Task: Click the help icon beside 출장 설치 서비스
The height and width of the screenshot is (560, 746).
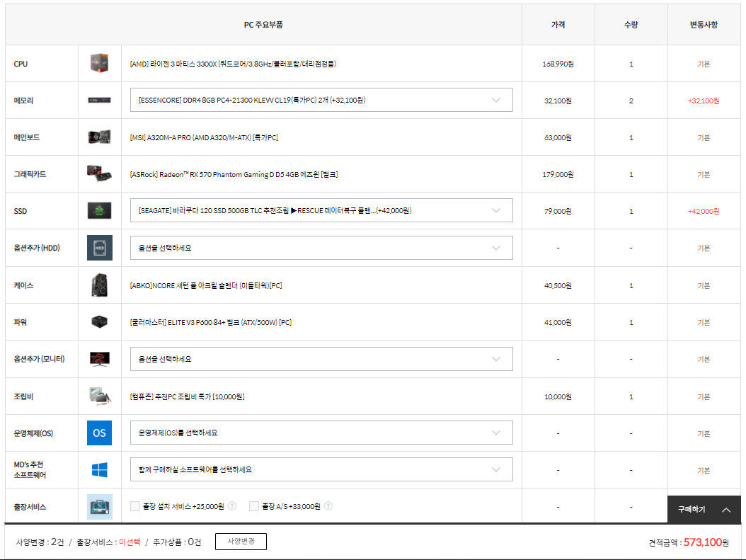Action: 231,506
